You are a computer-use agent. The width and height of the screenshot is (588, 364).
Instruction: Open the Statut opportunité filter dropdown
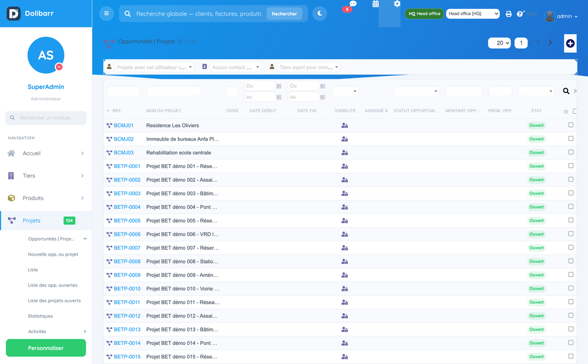click(x=416, y=91)
